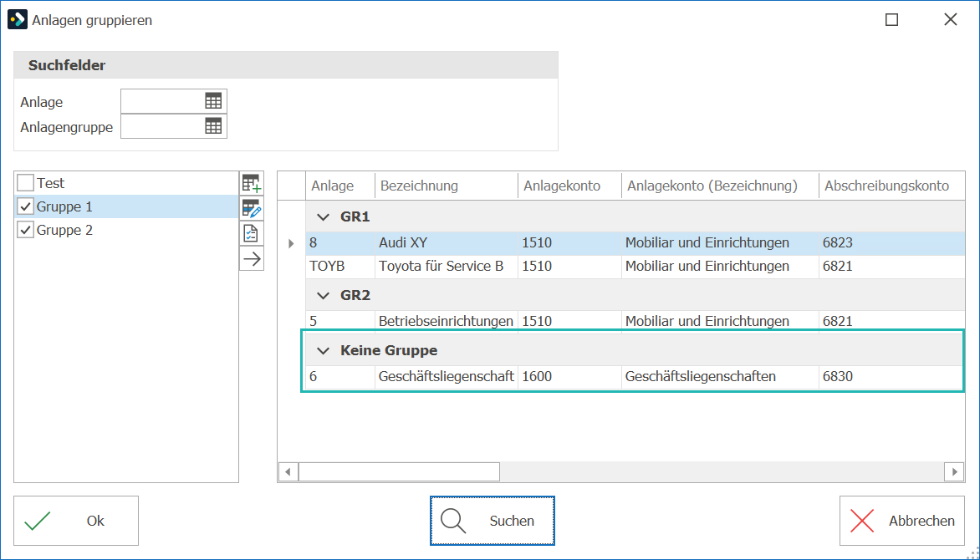This screenshot has height=560, width=980.
Task: Click the 1600 Anlagekonto cell
Action: pos(569,376)
